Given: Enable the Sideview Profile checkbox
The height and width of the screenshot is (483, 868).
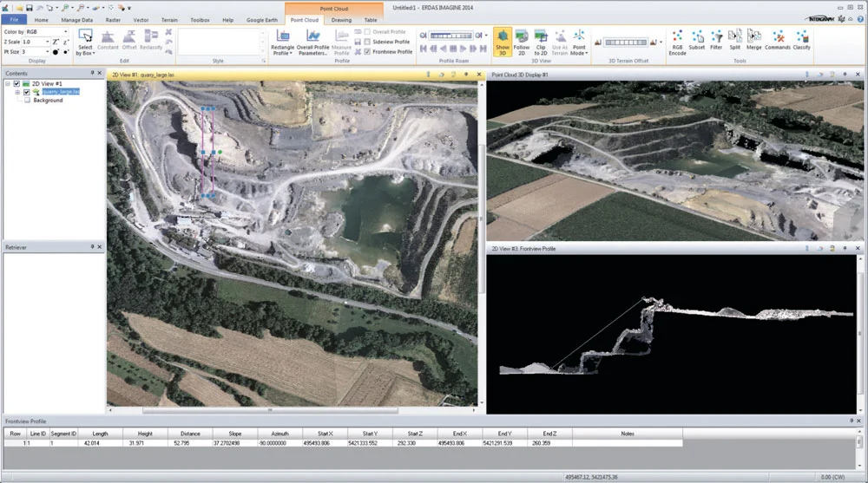Looking at the screenshot, I should (367, 42).
